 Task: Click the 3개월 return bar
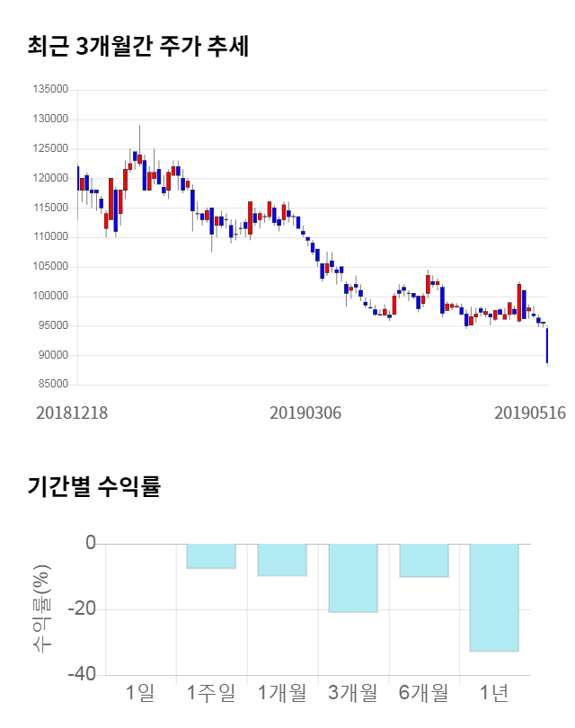pos(353,578)
